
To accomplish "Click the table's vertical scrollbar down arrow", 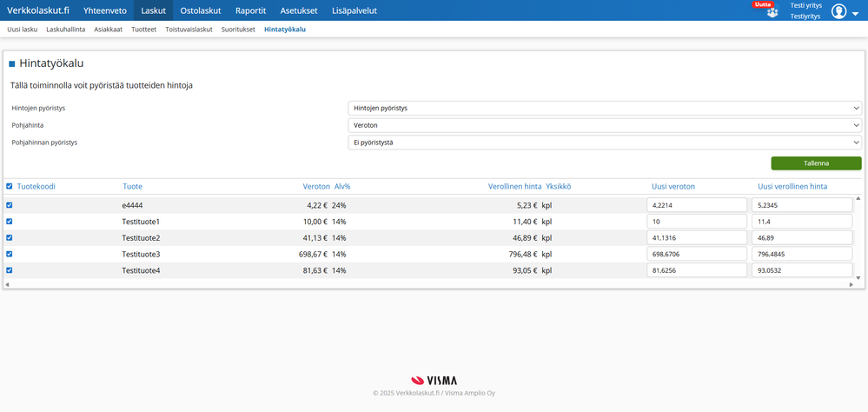I will [858, 277].
